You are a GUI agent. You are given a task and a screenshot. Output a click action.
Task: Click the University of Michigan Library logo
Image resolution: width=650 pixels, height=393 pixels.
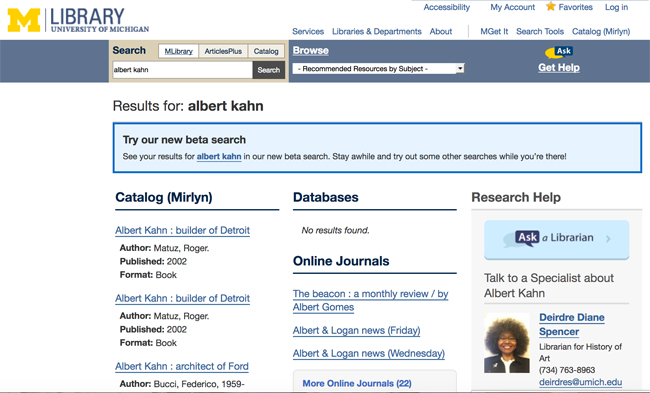78,20
